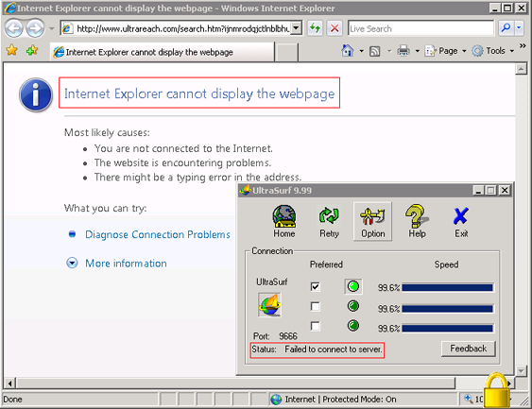532x409 pixels.
Task: Click the UltraSurf Exit icon
Action: [461, 221]
